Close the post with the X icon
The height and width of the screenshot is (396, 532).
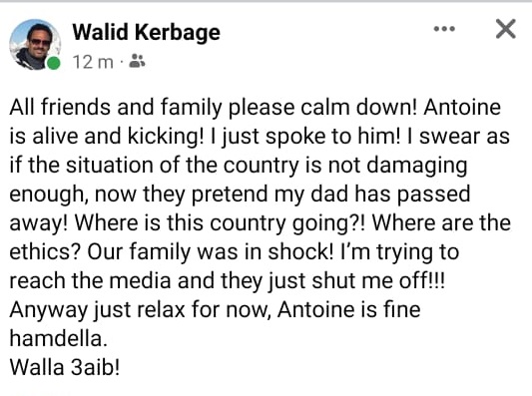coord(505,29)
